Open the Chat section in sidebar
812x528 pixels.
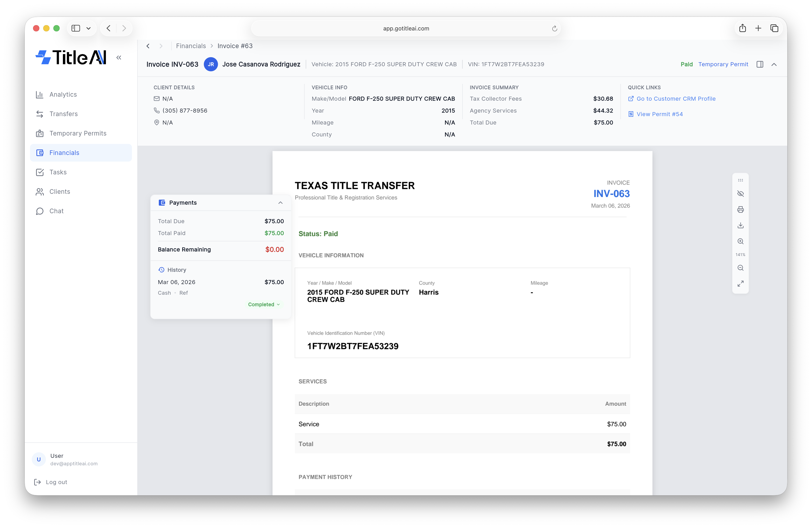(57, 211)
